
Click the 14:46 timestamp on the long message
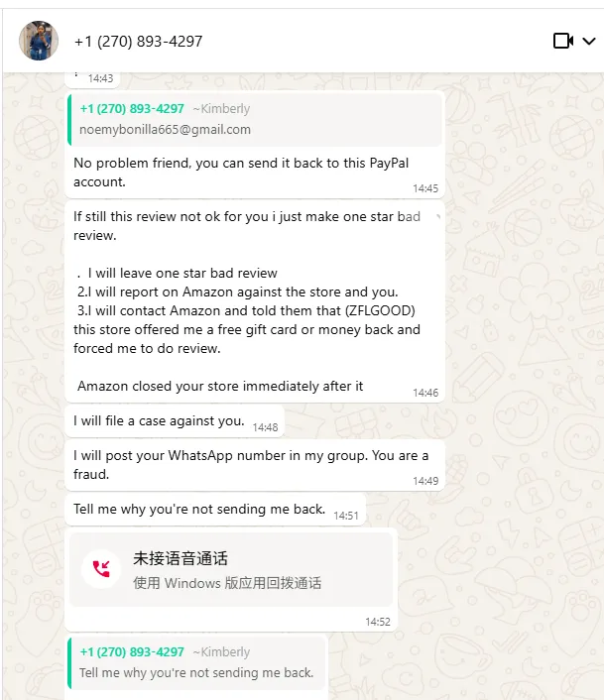425,393
